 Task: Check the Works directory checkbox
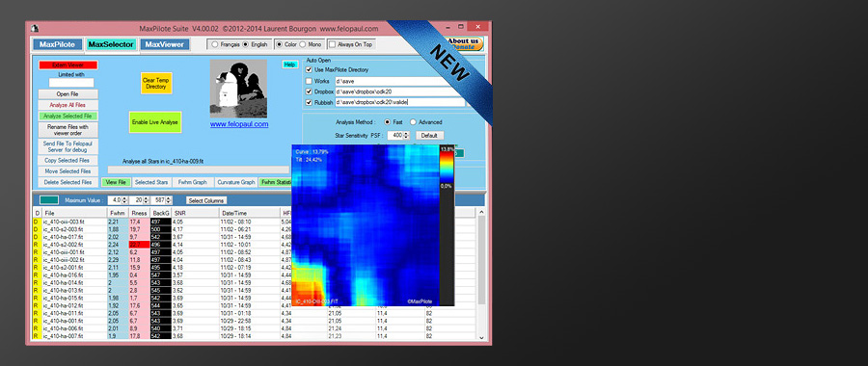point(309,81)
